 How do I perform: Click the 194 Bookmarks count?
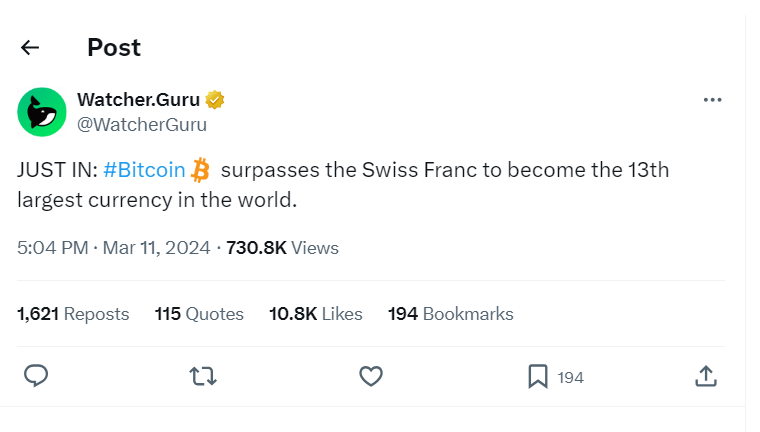[x=450, y=314]
